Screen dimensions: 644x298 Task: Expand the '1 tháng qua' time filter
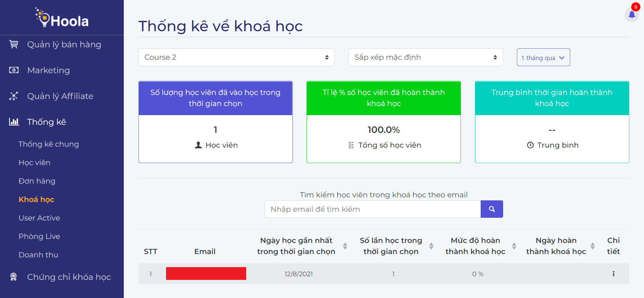[543, 58]
